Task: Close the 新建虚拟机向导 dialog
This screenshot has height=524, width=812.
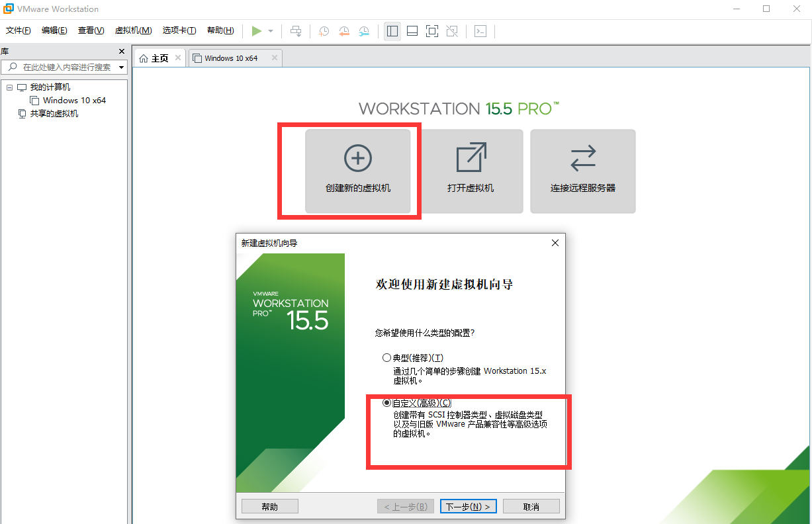Action: (x=555, y=243)
